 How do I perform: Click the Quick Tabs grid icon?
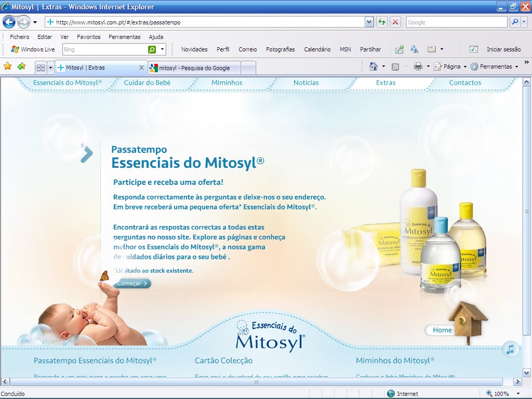[41, 68]
